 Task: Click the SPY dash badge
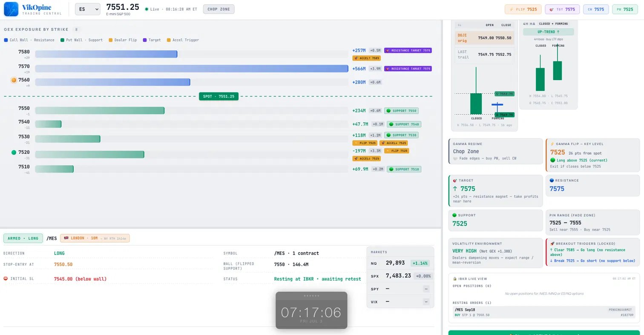click(x=426, y=289)
